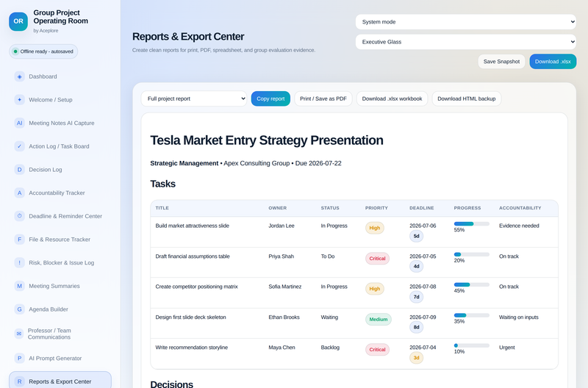
Task: Click the Meeting Notes AI icon
Action: (x=20, y=123)
